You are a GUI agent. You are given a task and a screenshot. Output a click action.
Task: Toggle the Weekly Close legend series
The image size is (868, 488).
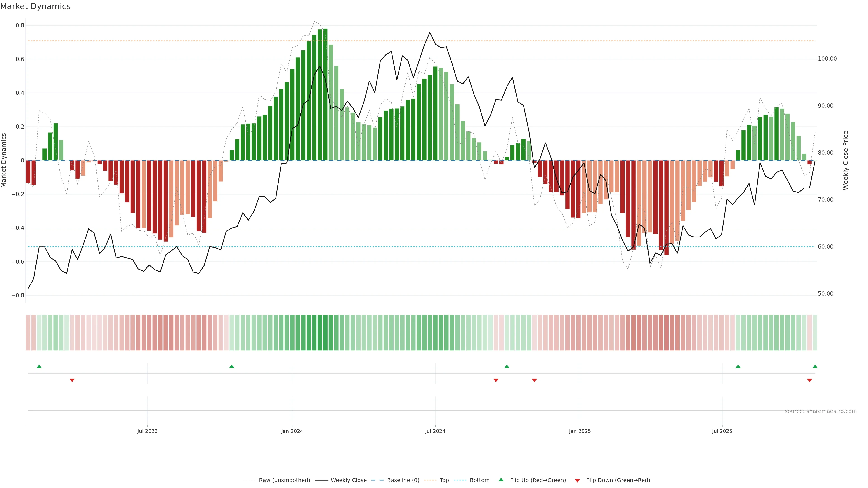348,480
